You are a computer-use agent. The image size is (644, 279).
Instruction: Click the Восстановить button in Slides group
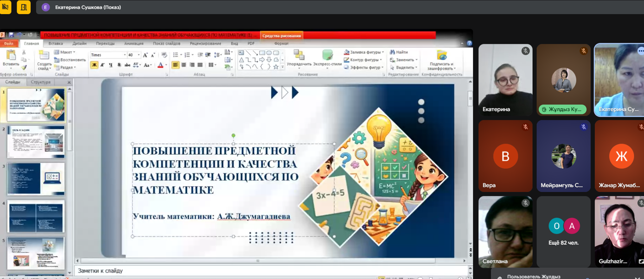[x=70, y=60]
